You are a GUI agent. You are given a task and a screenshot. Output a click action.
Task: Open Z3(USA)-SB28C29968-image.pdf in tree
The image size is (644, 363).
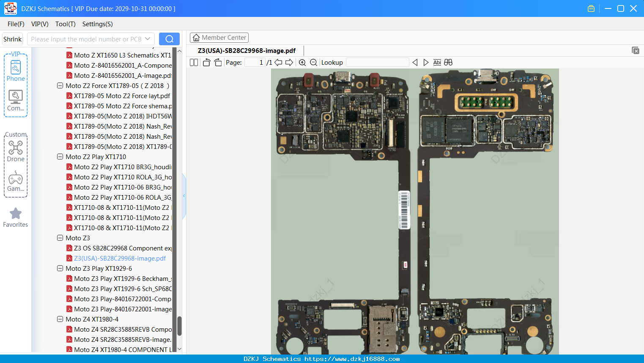click(120, 258)
